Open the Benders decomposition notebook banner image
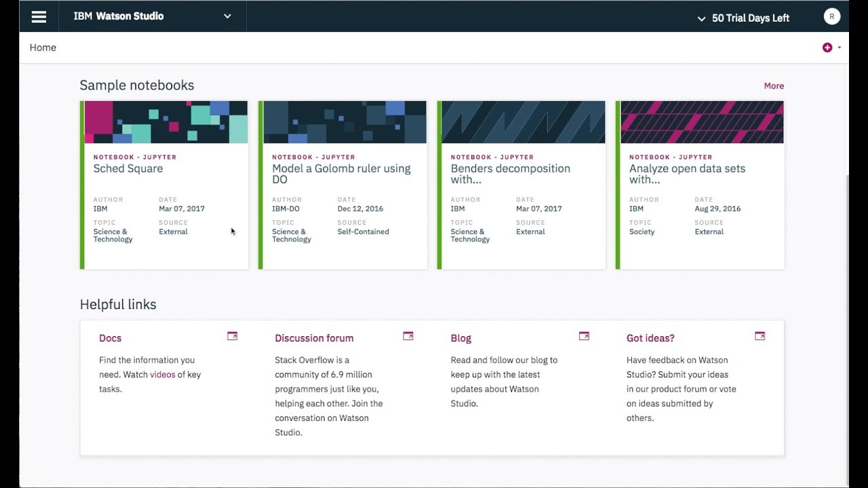The width and height of the screenshot is (868, 488). click(x=523, y=122)
